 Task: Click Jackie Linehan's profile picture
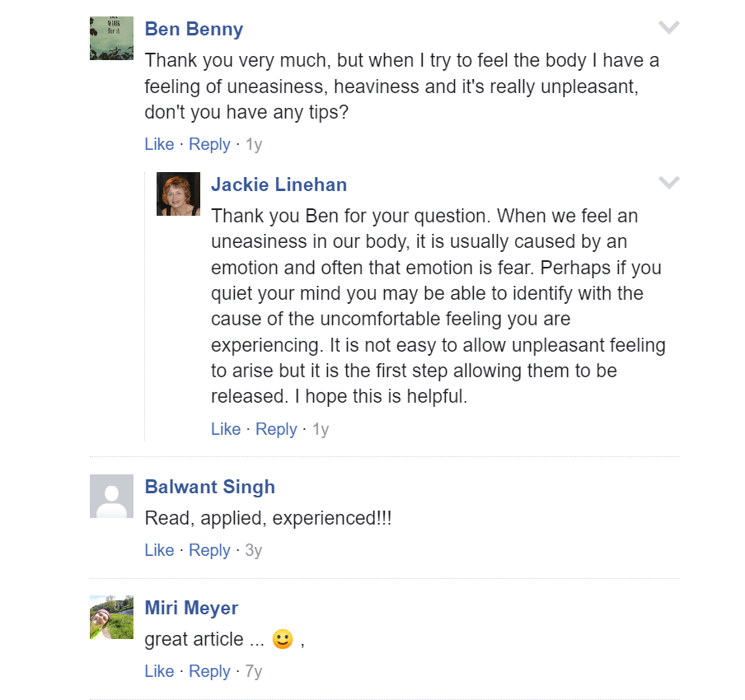coord(178,194)
